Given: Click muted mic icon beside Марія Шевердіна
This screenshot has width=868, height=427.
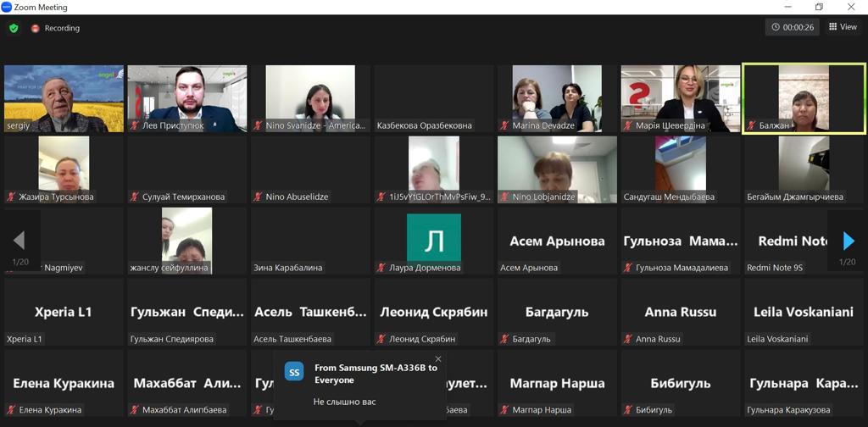Looking at the screenshot, I should (x=628, y=125).
